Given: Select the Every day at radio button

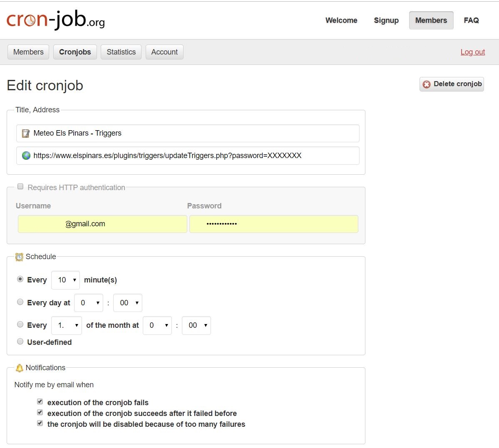Looking at the screenshot, I should click(20, 302).
